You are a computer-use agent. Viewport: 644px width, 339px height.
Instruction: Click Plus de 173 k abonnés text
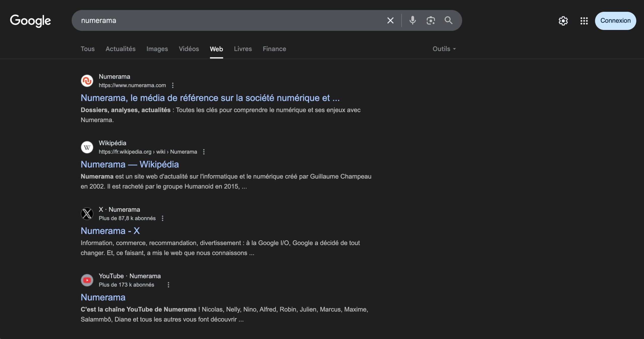point(126,285)
